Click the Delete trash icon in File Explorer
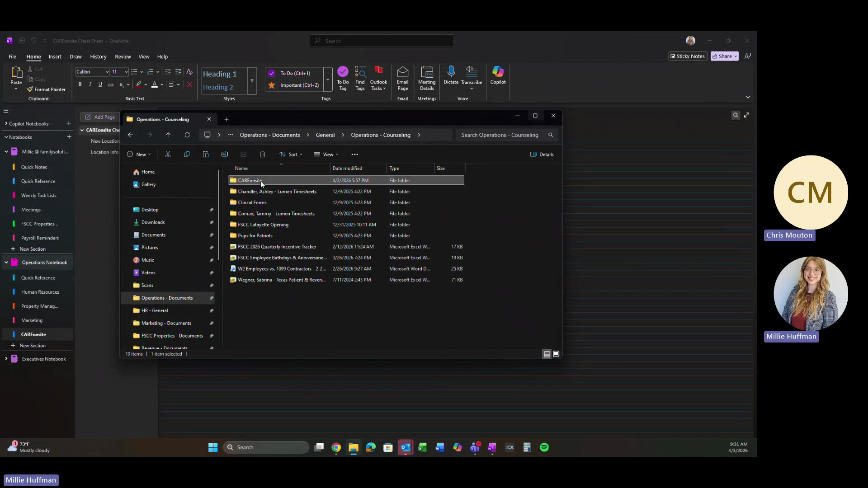The image size is (868, 488). point(262,155)
